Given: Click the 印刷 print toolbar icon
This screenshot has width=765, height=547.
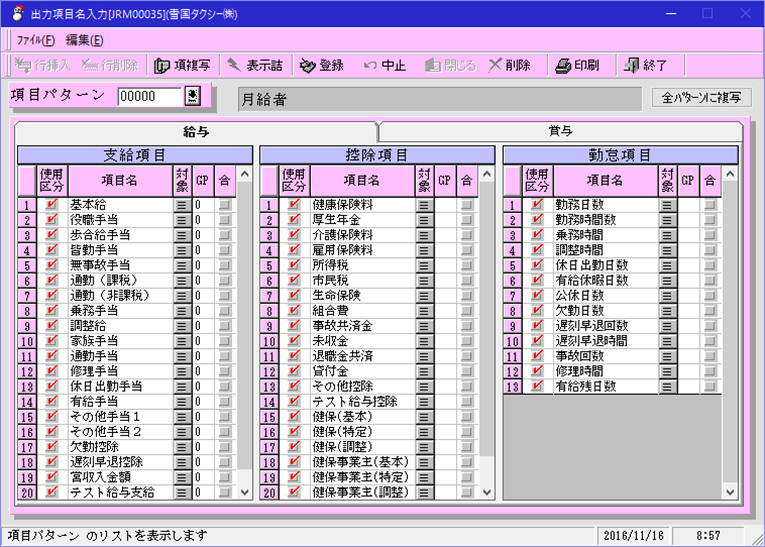Looking at the screenshot, I should pos(563,65).
